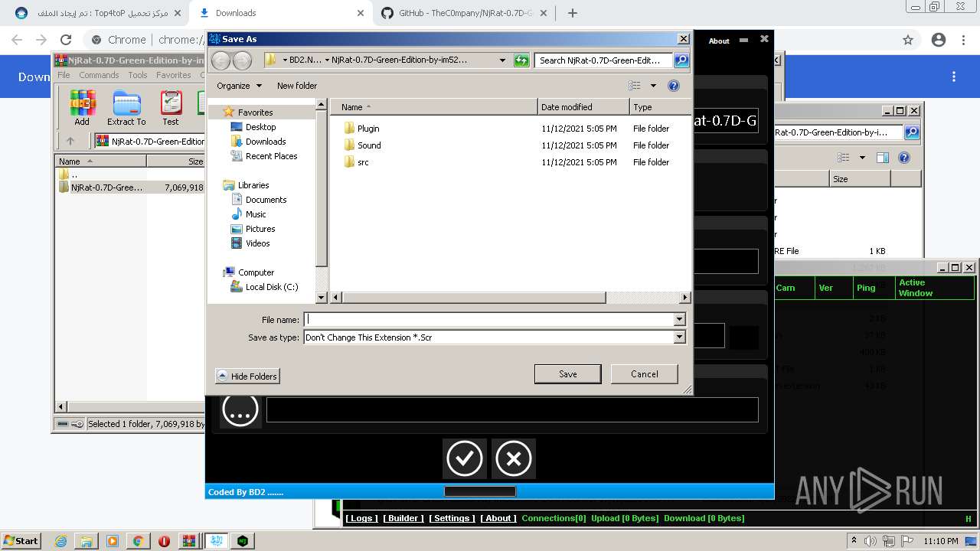Image resolution: width=980 pixels, height=551 pixels.
Task: Click About in builder window header
Action: (719, 41)
